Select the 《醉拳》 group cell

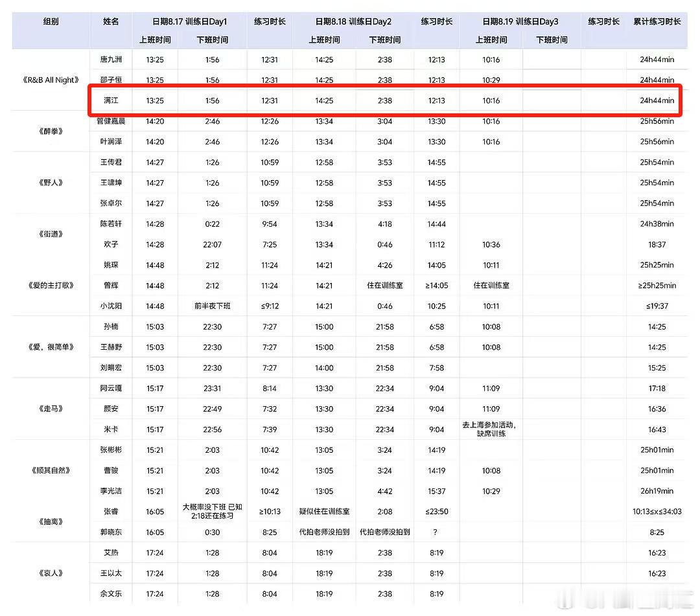[x=51, y=131]
